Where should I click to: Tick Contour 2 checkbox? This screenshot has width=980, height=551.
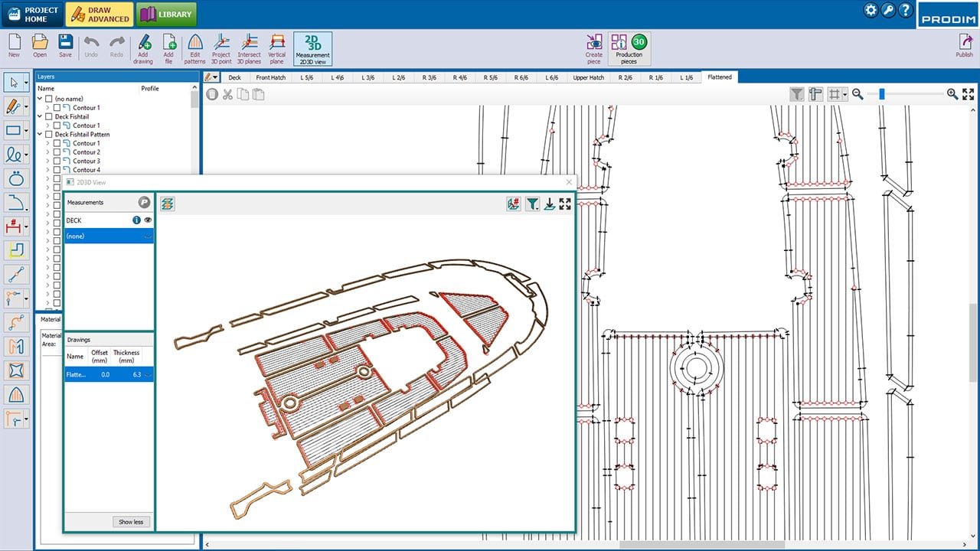click(57, 152)
